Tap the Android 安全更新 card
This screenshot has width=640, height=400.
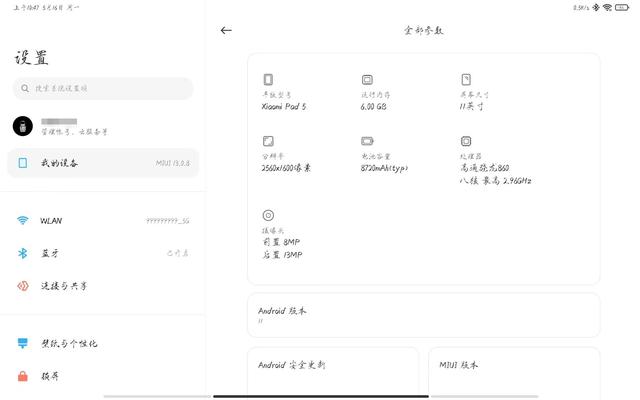click(x=333, y=371)
